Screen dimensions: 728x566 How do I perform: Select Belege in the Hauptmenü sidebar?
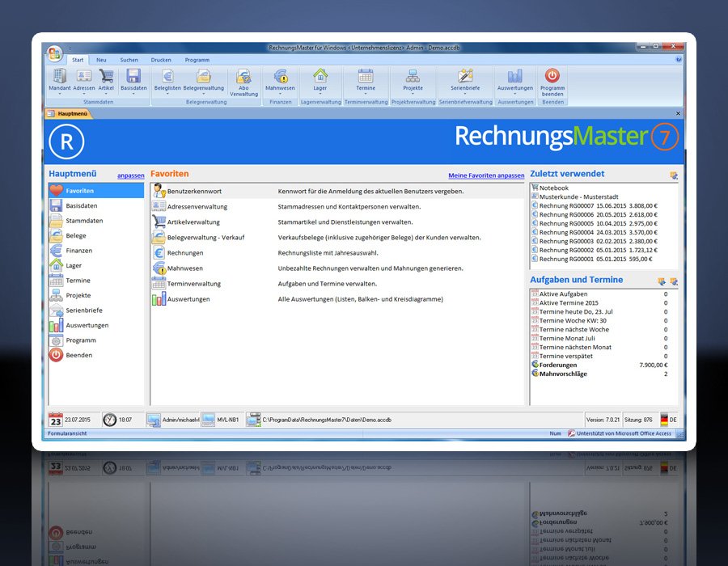point(96,235)
